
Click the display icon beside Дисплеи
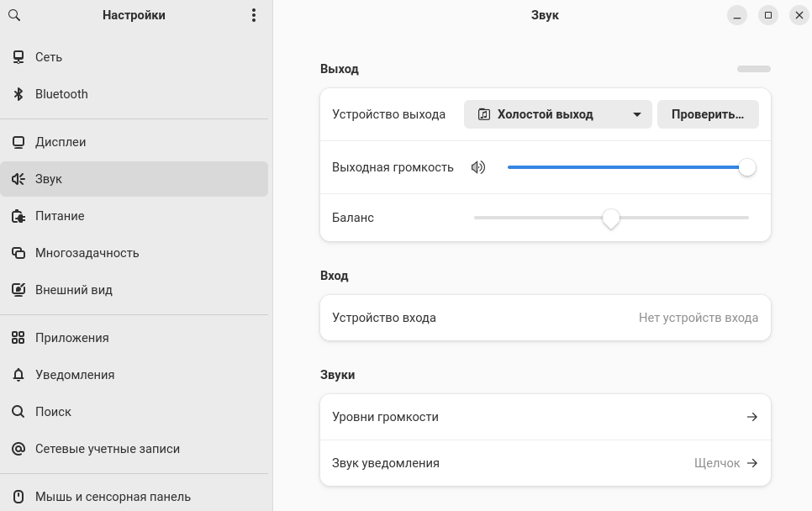(x=18, y=142)
